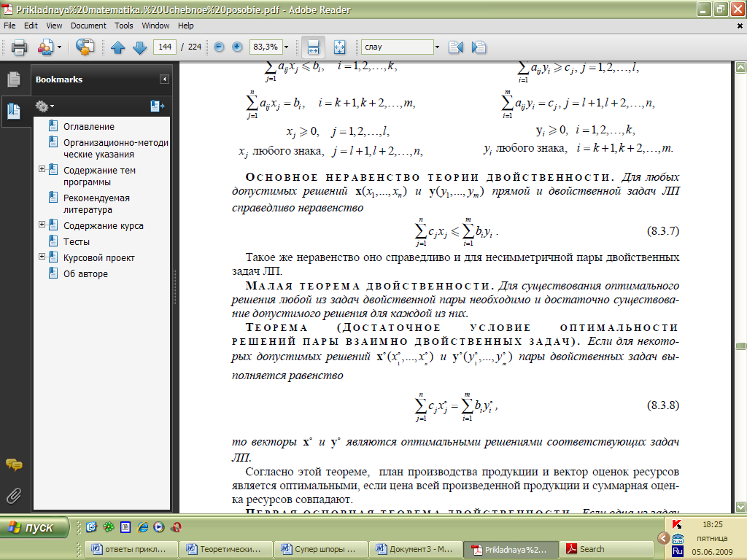Find previous search result icon

[x=455, y=47]
